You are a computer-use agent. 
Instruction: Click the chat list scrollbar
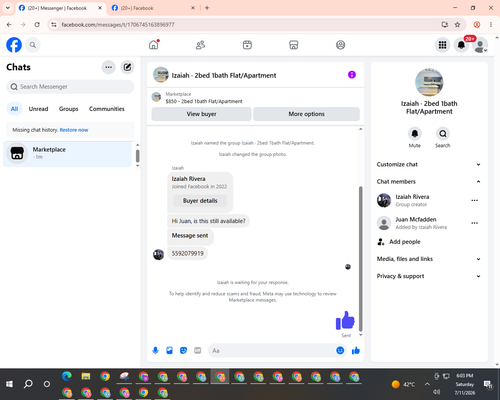point(137,156)
